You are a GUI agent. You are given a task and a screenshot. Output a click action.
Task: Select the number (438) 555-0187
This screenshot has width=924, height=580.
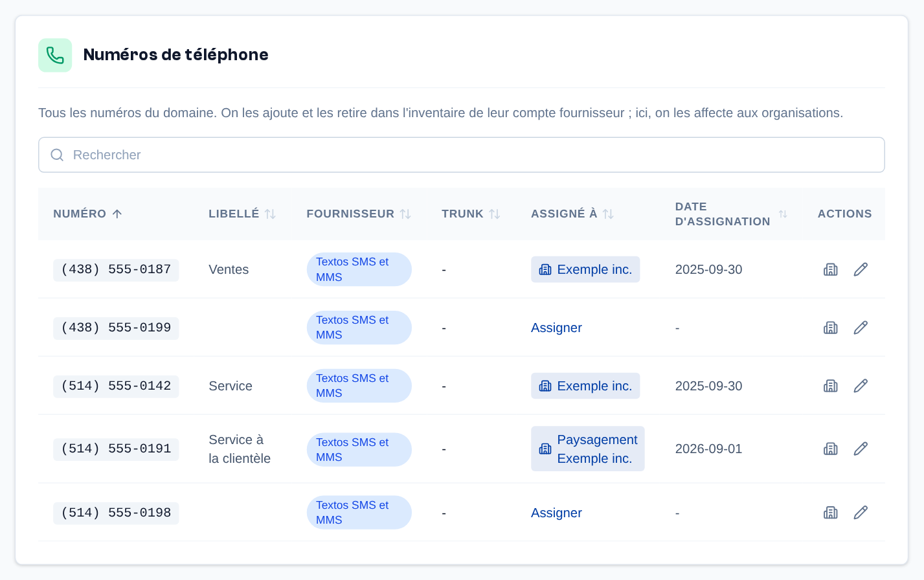(116, 269)
